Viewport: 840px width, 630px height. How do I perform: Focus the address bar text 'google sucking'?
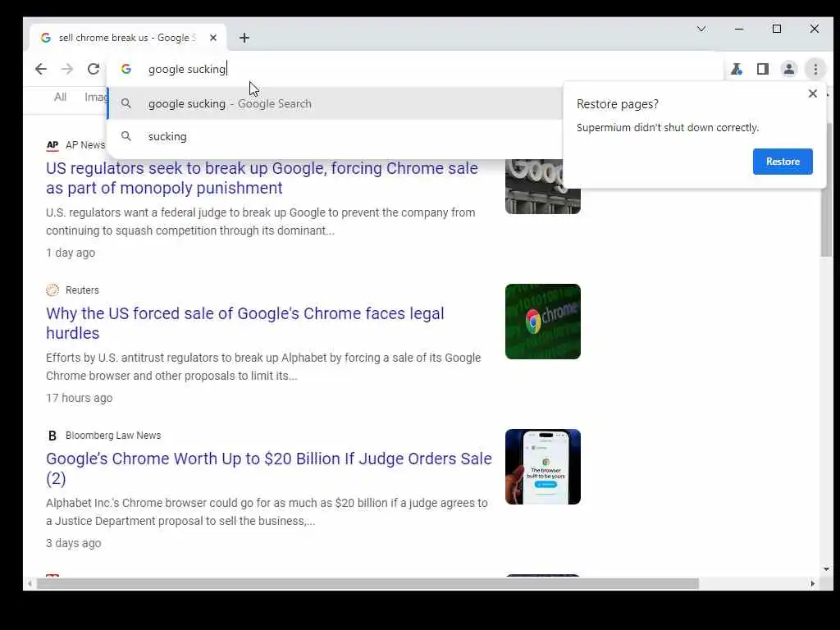(x=188, y=69)
